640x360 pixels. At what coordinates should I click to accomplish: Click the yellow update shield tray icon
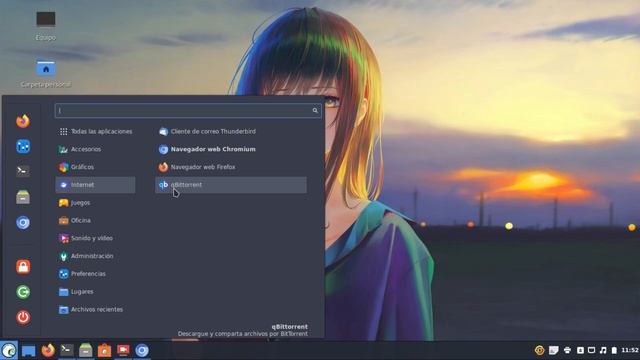click(540, 350)
